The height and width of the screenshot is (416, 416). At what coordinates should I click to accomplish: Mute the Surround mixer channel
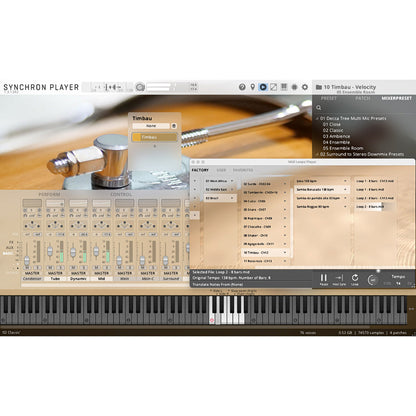click(166, 268)
